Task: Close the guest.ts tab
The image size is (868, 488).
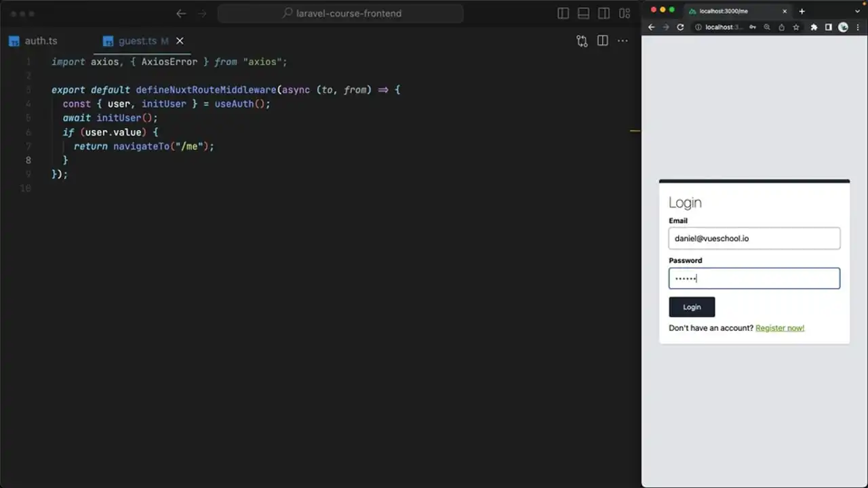Action: (180, 41)
